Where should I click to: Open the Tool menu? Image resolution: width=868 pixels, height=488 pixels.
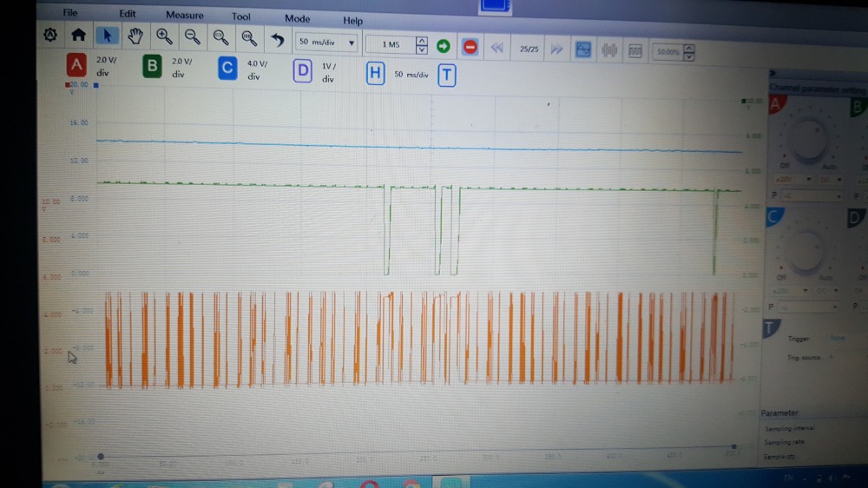coord(241,16)
